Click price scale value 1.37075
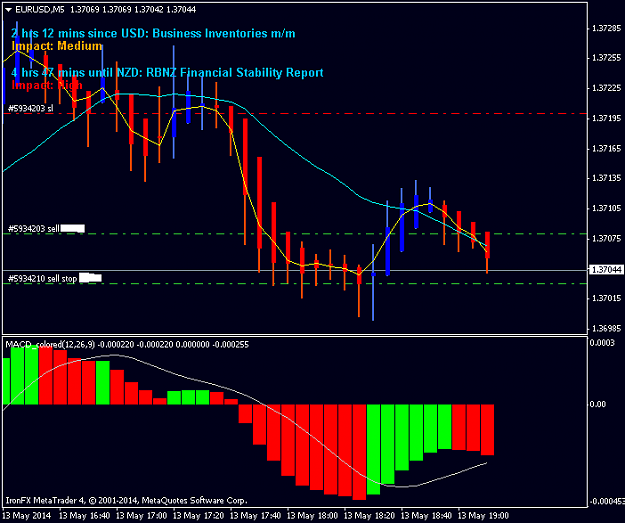 pos(606,238)
